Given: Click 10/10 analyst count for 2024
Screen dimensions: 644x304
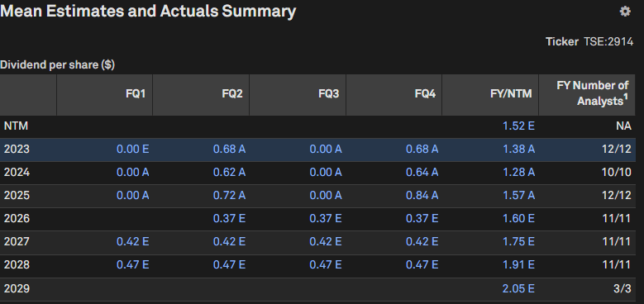Looking at the screenshot, I should (x=617, y=173).
